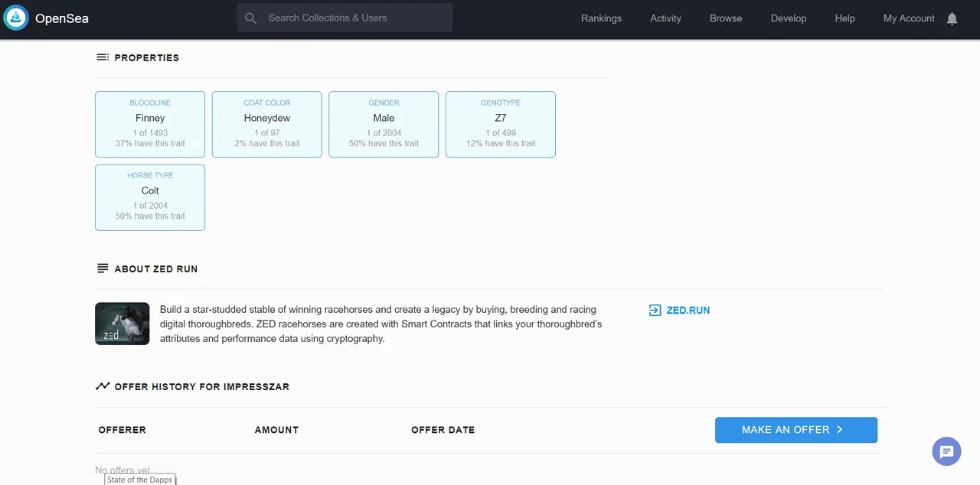Click the '1 of 97' text
The width and height of the screenshot is (980, 485).
click(x=267, y=133)
